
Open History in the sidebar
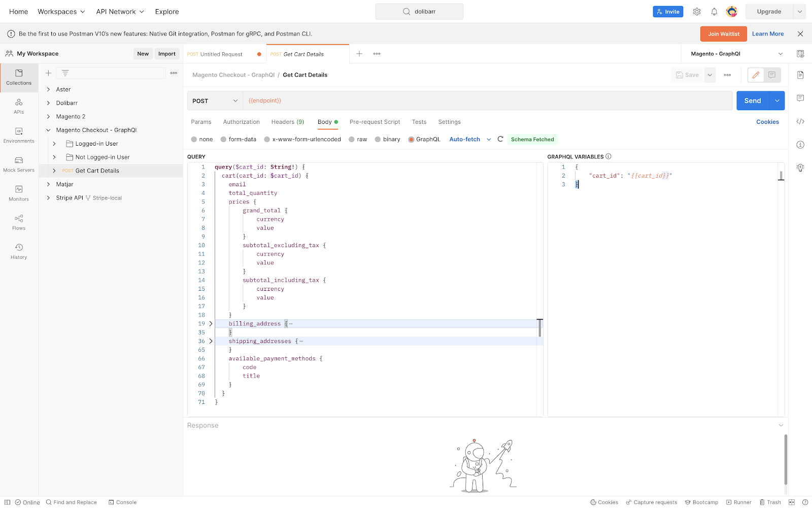coord(19,251)
